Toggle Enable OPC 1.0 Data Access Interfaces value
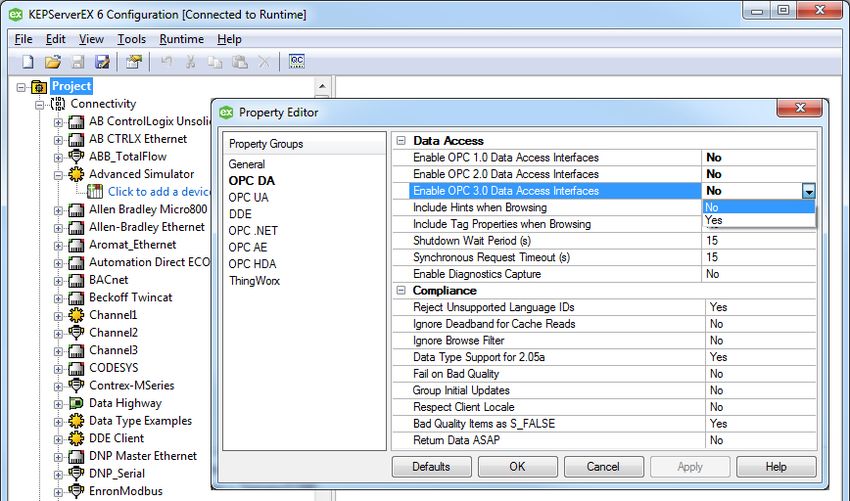The width and height of the screenshot is (850, 501). [758, 157]
